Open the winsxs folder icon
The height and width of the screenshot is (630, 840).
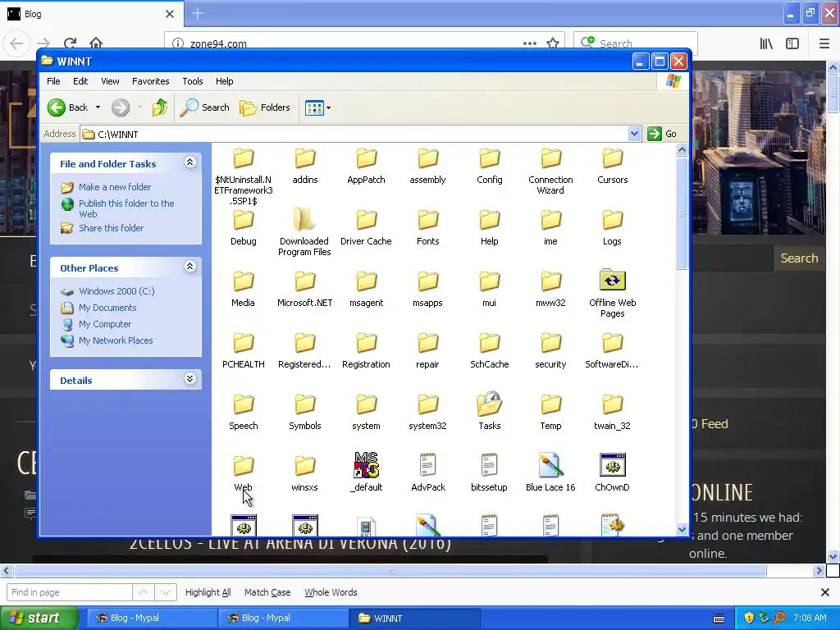click(x=305, y=467)
